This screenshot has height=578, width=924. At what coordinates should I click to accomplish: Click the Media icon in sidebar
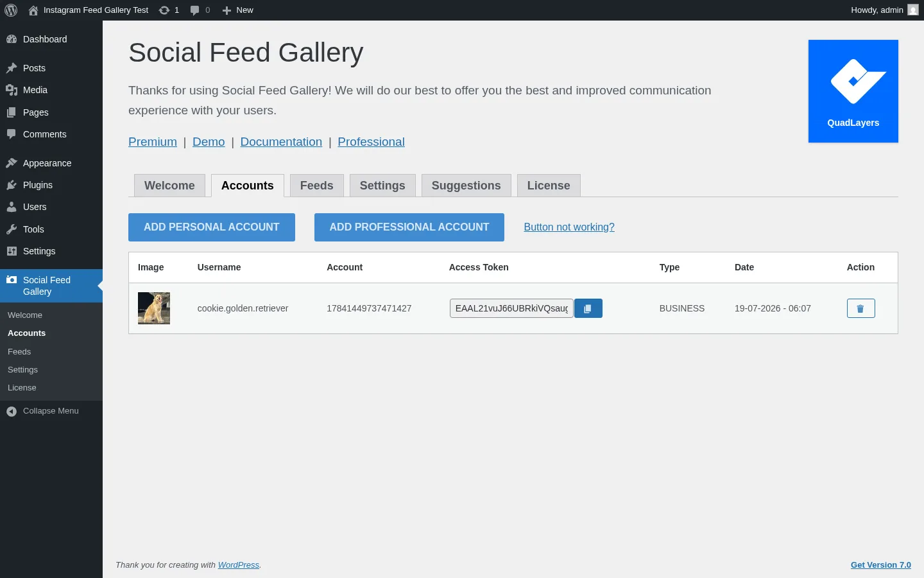(x=12, y=90)
